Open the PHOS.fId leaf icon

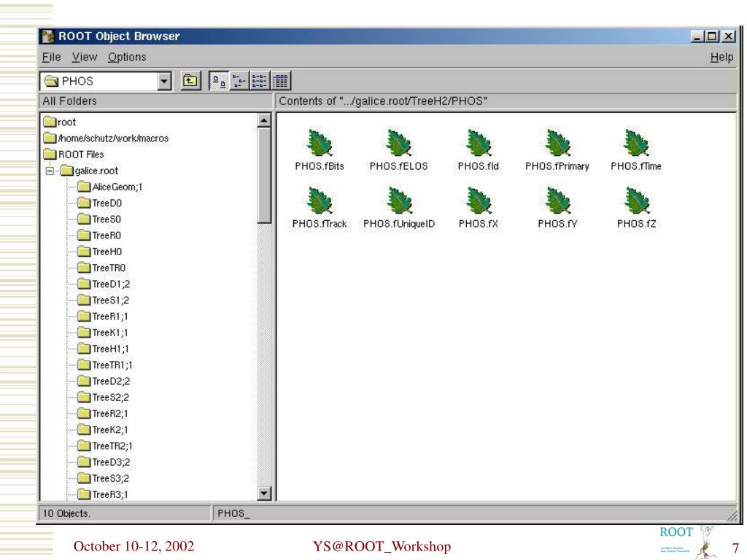coord(479,143)
